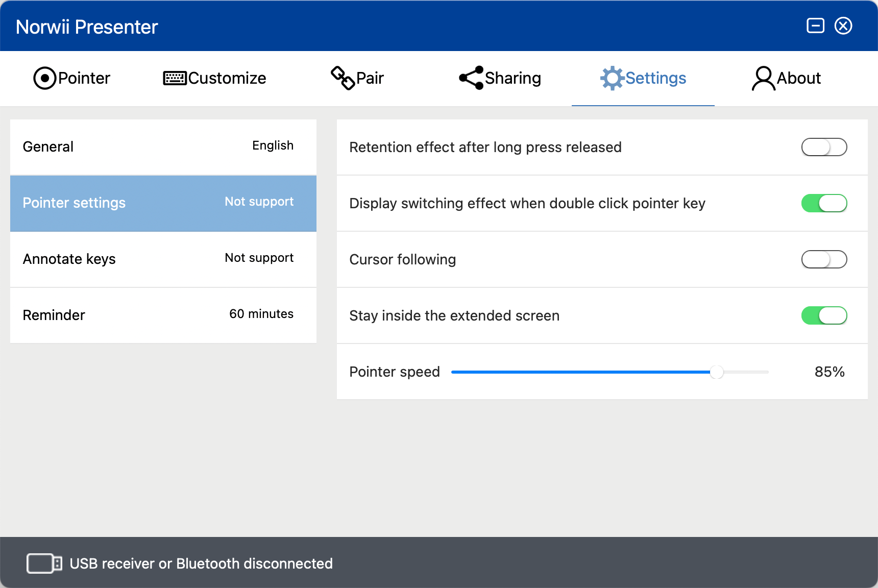Click the Stay inside the extended screen label
Image resolution: width=878 pixels, height=588 pixels.
coord(454,315)
